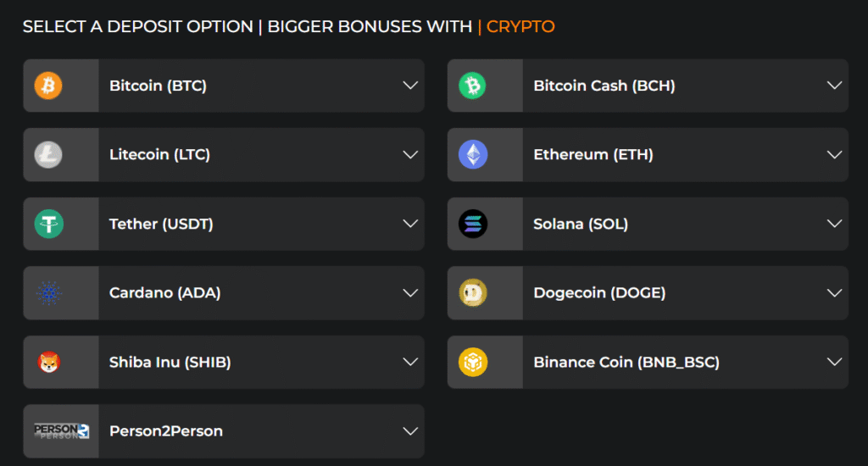The image size is (868, 466).
Task: Click the Dogecoin dog coin icon
Action: coord(473,293)
